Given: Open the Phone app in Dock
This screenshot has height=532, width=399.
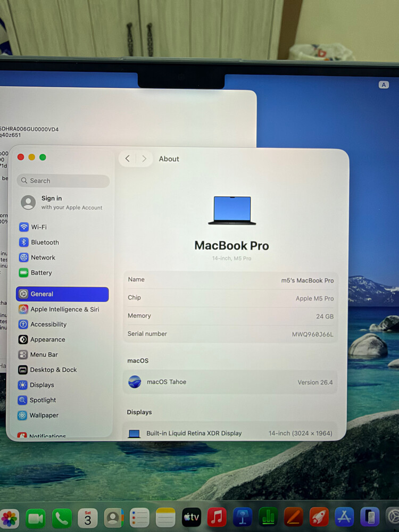Looking at the screenshot, I should (x=62, y=518).
